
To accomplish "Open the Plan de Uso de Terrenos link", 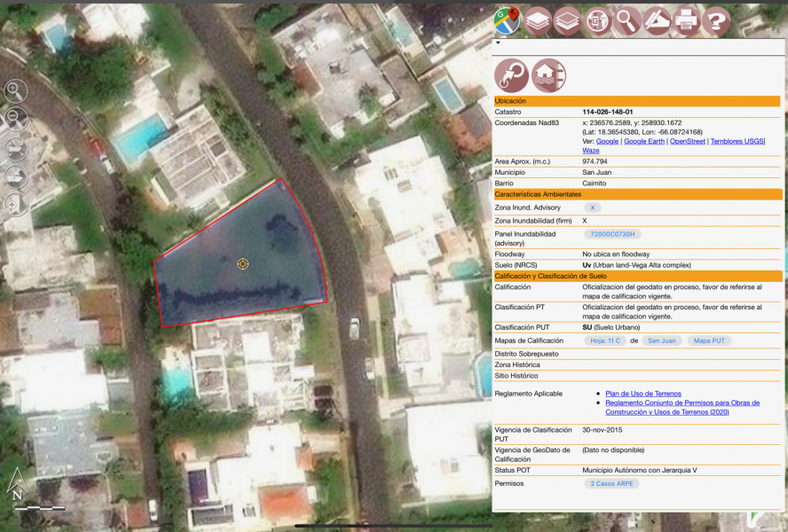I will tap(643, 393).
